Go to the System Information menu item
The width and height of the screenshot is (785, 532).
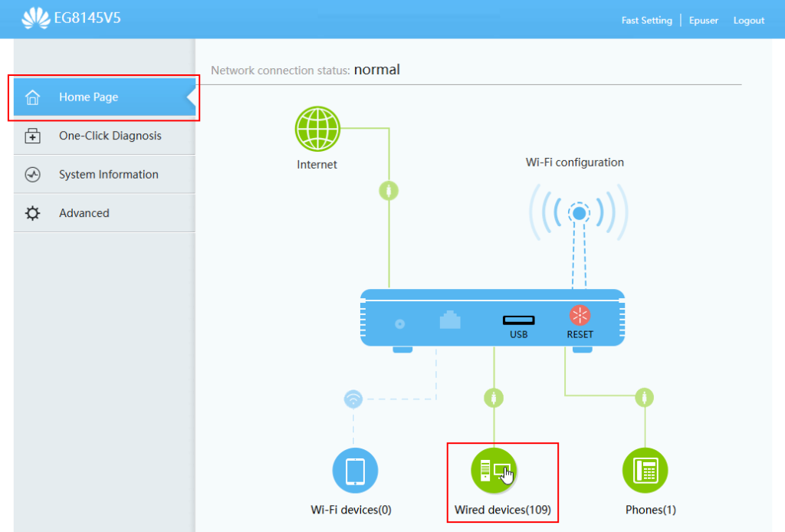pos(108,175)
